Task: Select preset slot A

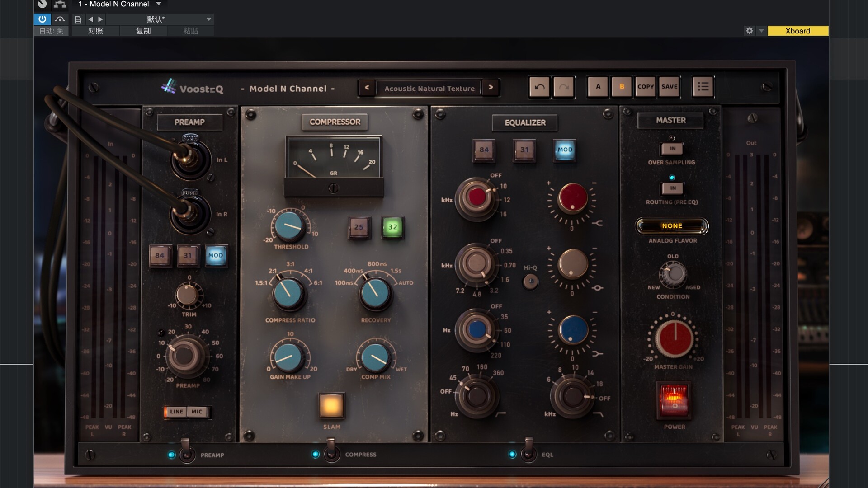Action: (598, 87)
